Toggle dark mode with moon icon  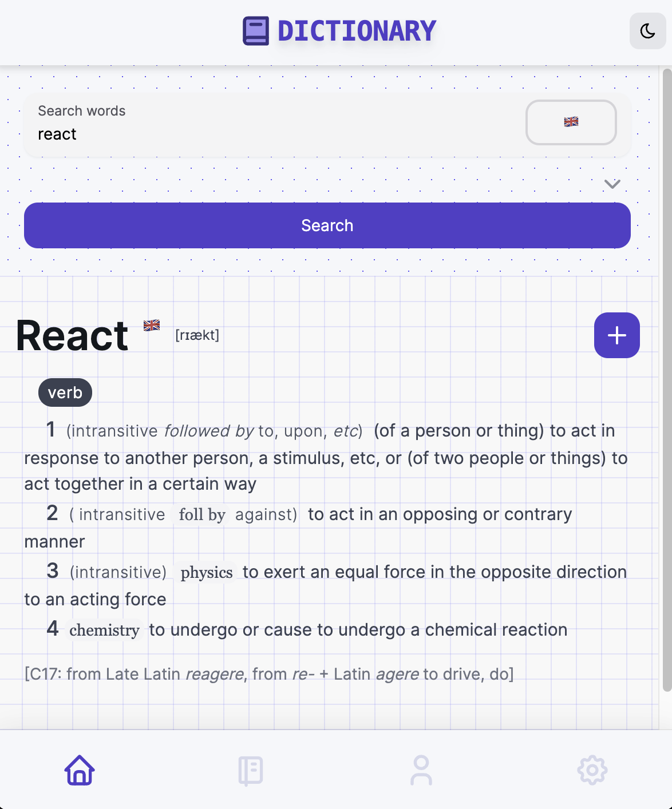click(647, 31)
